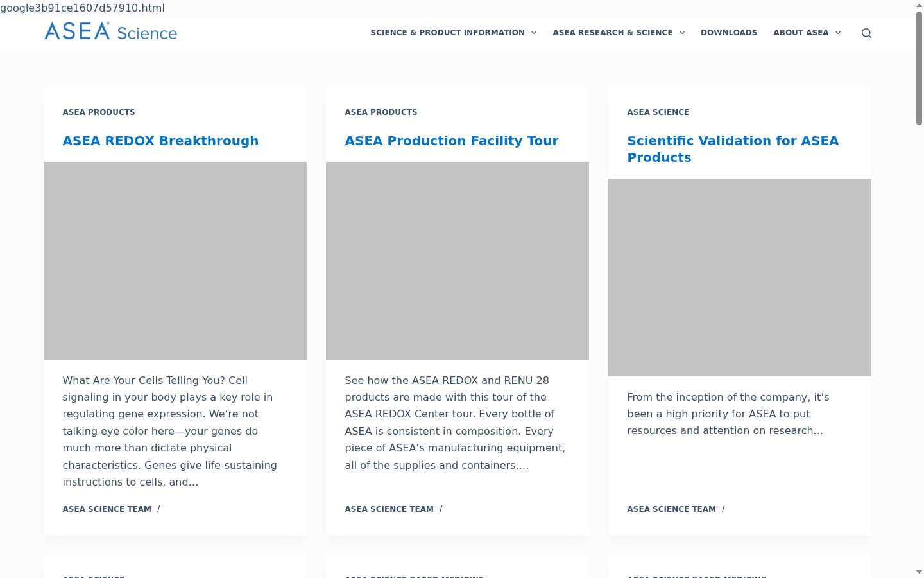The width and height of the screenshot is (924, 578).
Task: Expand ASEA Research & Science menu chevron
Action: click(x=681, y=33)
